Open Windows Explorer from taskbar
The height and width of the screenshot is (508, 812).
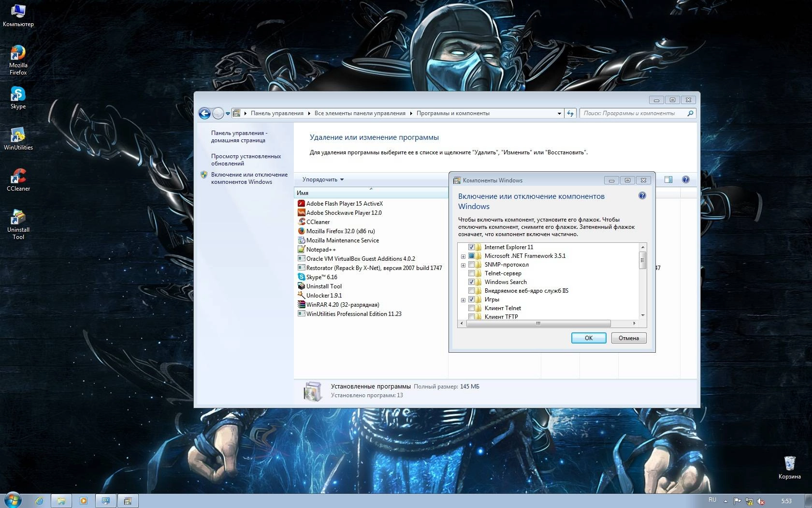61,501
